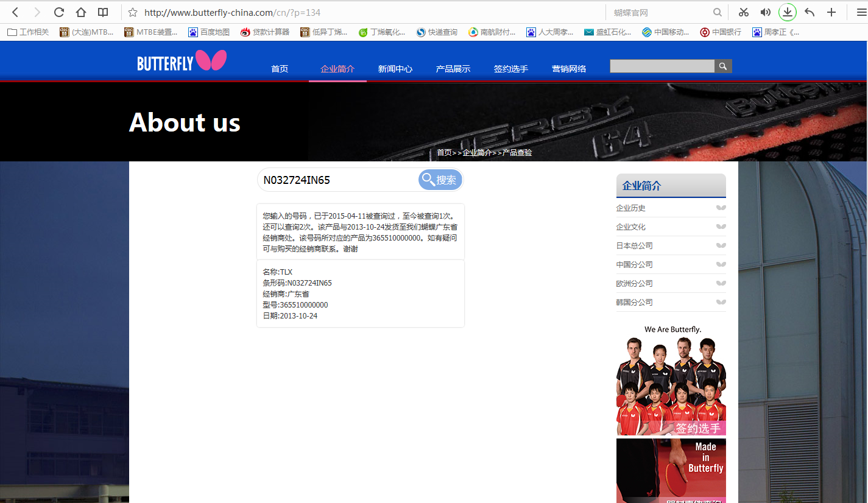Image resolution: width=868 pixels, height=503 pixels.
Task: Click the site search magnifier button
Action: click(723, 66)
